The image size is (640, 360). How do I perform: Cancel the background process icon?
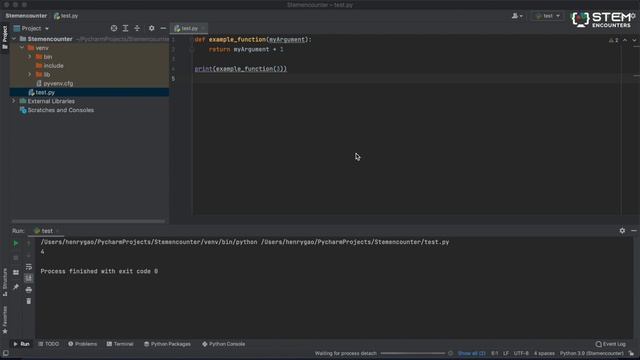451,353
